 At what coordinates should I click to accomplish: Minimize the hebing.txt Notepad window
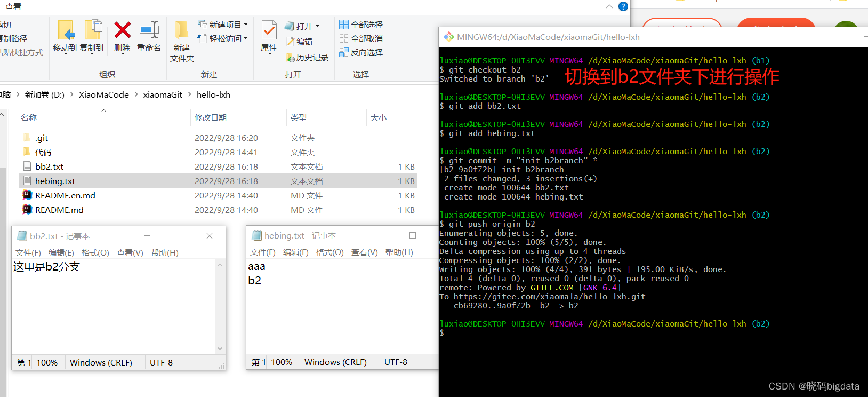tap(382, 235)
